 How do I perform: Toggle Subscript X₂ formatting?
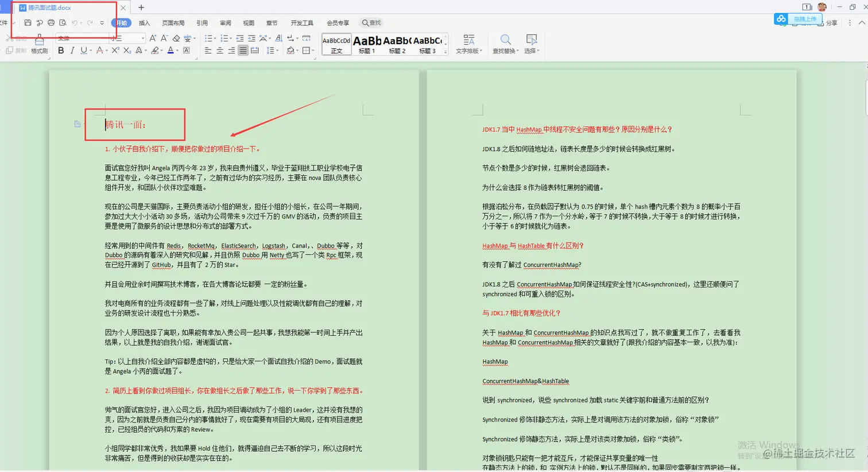tap(127, 51)
